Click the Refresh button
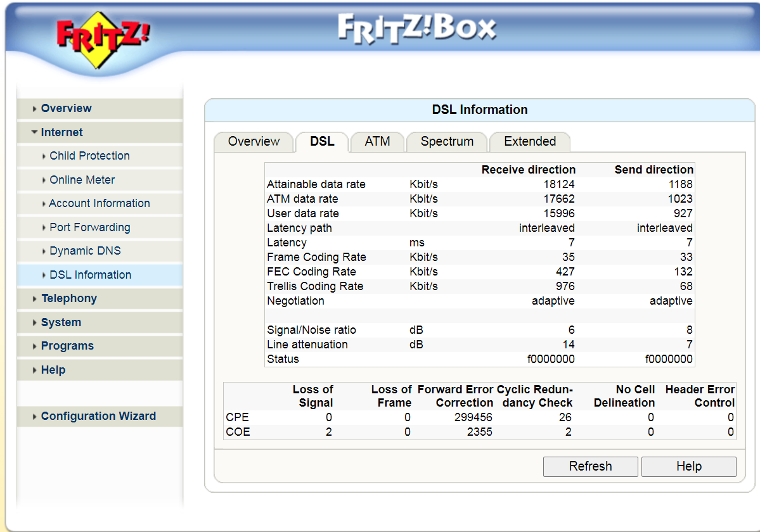 click(590, 467)
